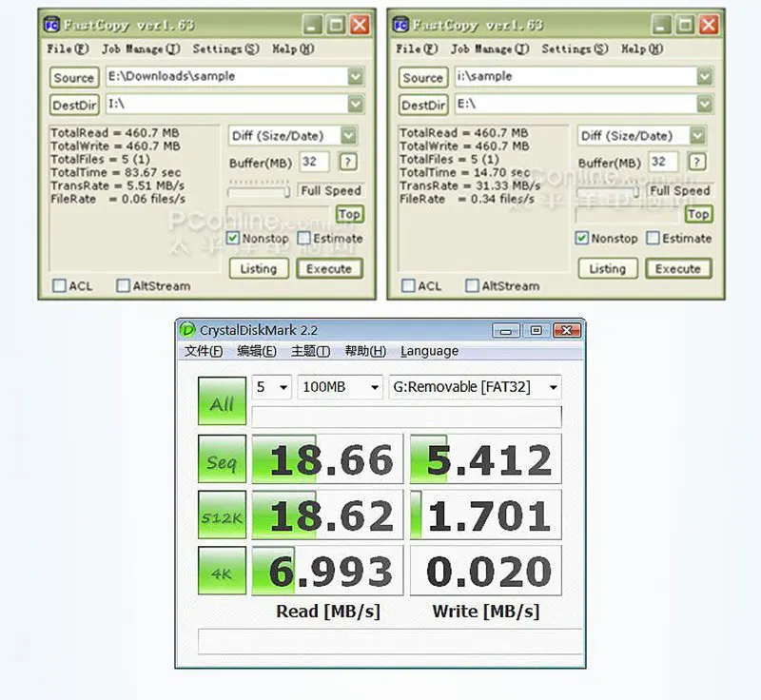This screenshot has width=761, height=700.
Task: Open the Language menu in CrystalDiskMark
Action: [x=430, y=351]
